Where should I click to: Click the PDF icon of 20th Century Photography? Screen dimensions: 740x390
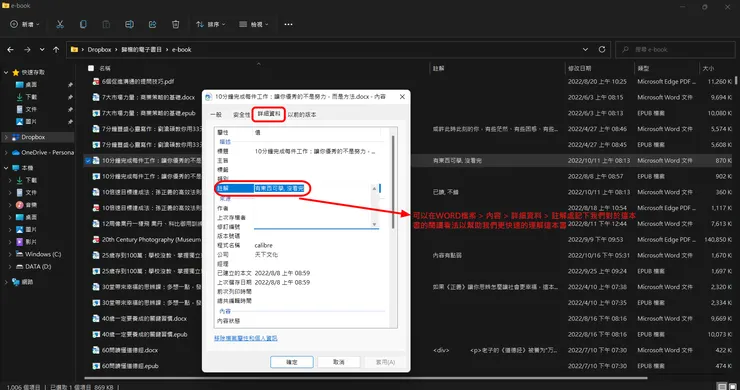[x=96, y=239]
